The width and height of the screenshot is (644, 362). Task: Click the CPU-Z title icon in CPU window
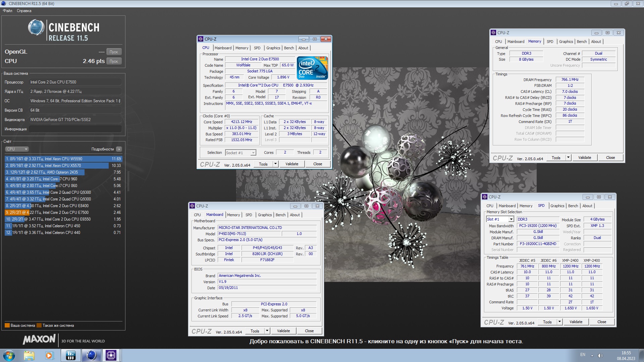tap(201, 39)
